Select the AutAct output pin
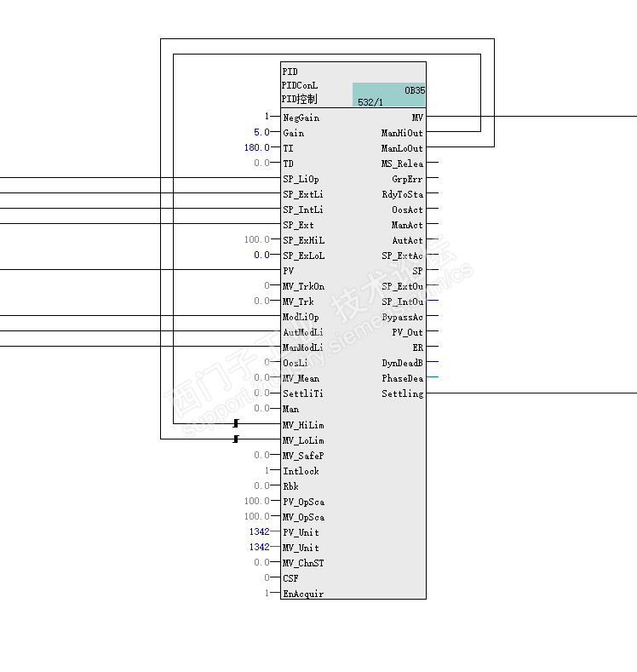Image resolution: width=637 pixels, height=672 pixels. pyautogui.click(x=407, y=240)
